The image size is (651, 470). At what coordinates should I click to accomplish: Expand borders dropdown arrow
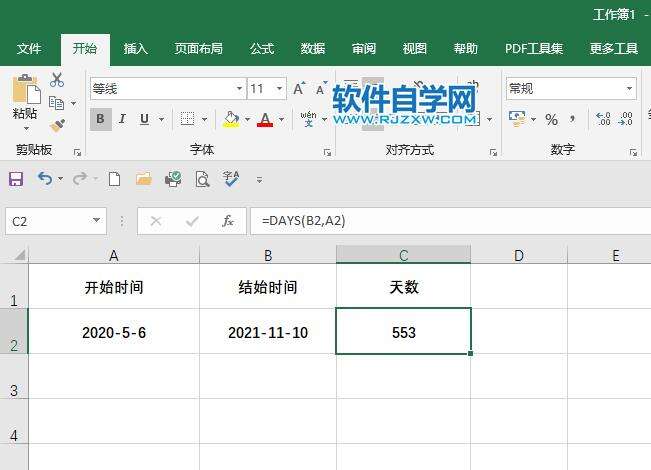click(204, 120)
